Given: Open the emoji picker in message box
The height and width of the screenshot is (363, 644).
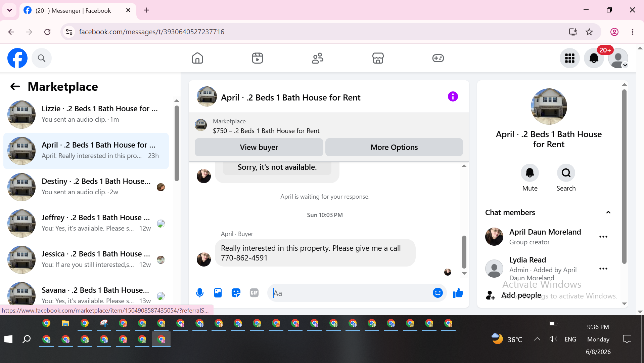Looking at the screenshot, I should click(438, 293).
